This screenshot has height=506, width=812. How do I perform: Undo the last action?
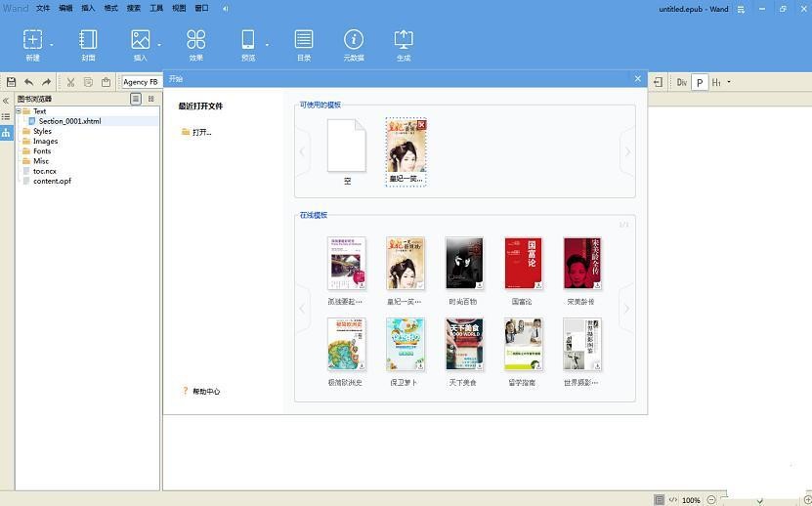pos(29,82)
